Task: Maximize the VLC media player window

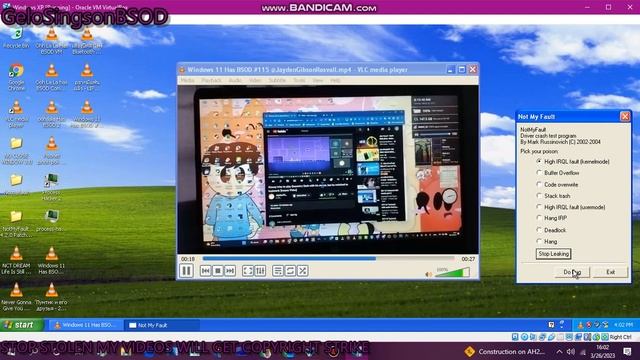Action: [x=461, y=70]
